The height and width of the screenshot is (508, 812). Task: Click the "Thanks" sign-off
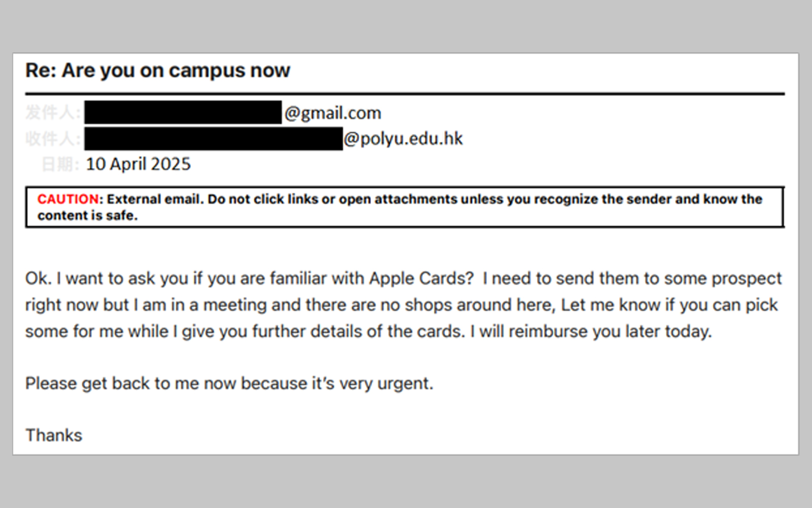click(x=54, y=435)
